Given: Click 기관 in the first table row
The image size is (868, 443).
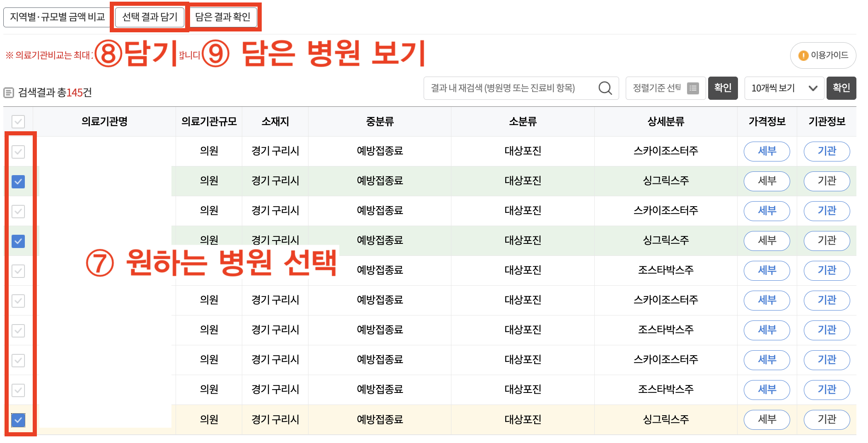Looking at the screenshot, I should (827, 152).
